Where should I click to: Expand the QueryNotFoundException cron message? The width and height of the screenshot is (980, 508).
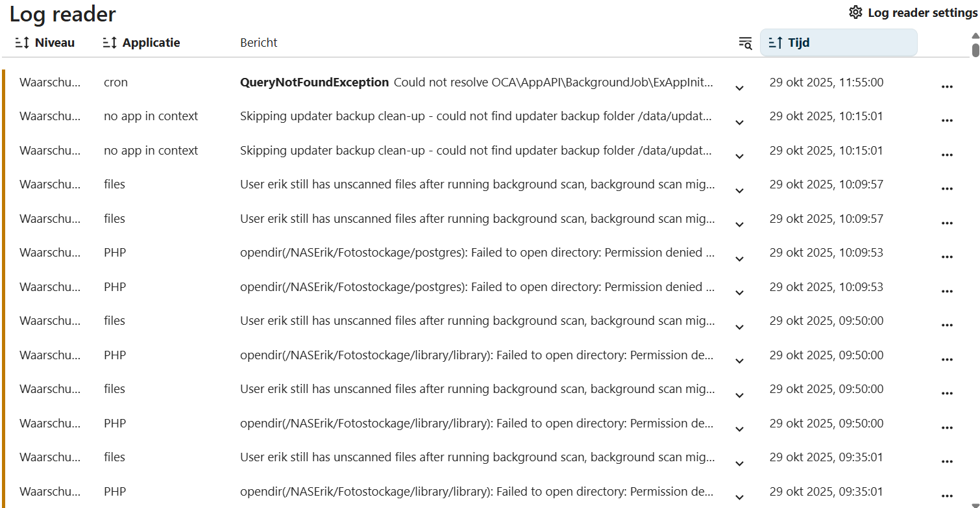coord(739,88)
